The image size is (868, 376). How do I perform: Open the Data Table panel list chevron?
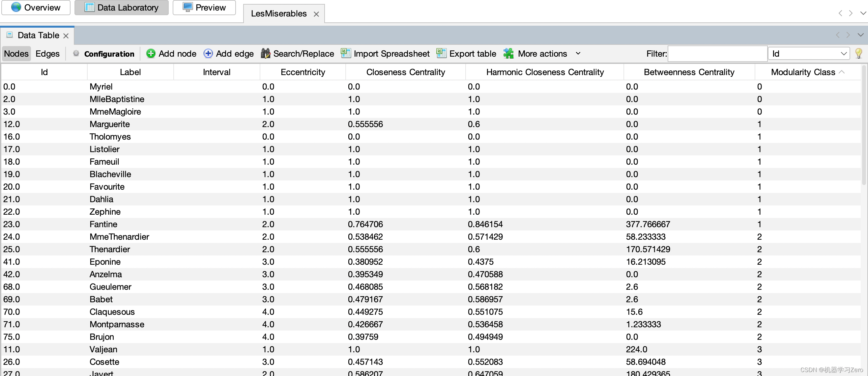pyautogui.click(x=860, y=35)
